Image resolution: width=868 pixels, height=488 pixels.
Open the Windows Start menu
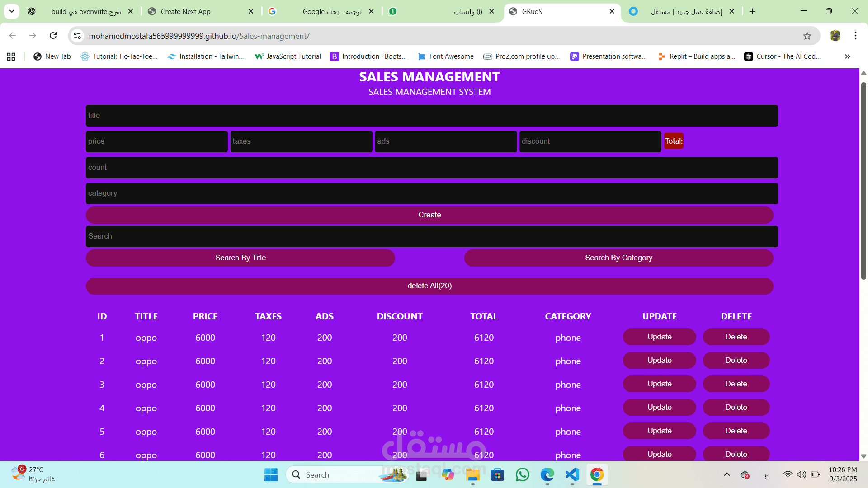[271, 475]
